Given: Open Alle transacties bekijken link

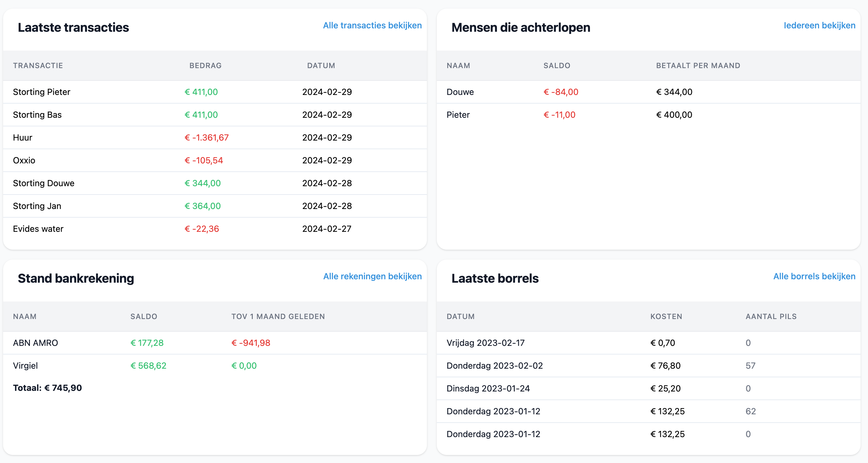Looking at the screenshot, I should [372, 25].
